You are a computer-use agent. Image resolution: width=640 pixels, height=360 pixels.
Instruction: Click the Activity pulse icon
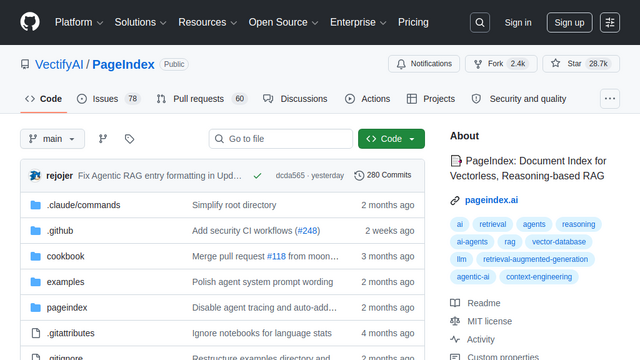coord(455,339)
